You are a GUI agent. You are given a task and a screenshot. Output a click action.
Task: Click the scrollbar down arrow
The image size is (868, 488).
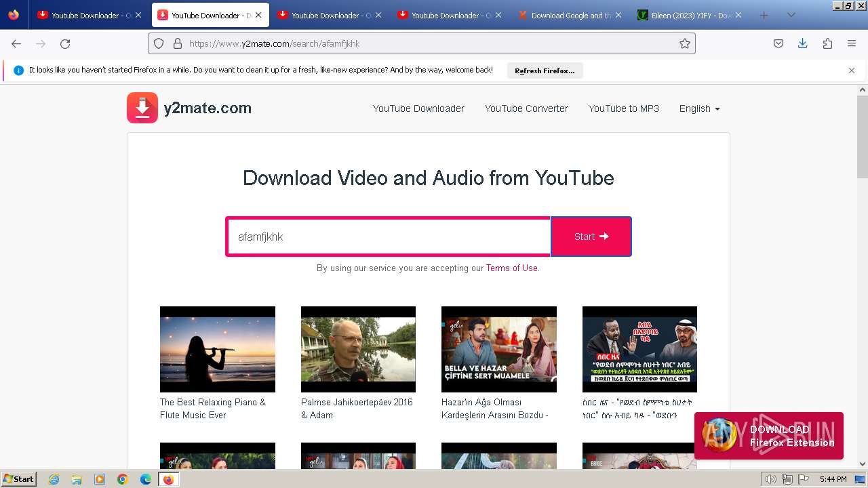pyautogui.click(x=863, y=464)
